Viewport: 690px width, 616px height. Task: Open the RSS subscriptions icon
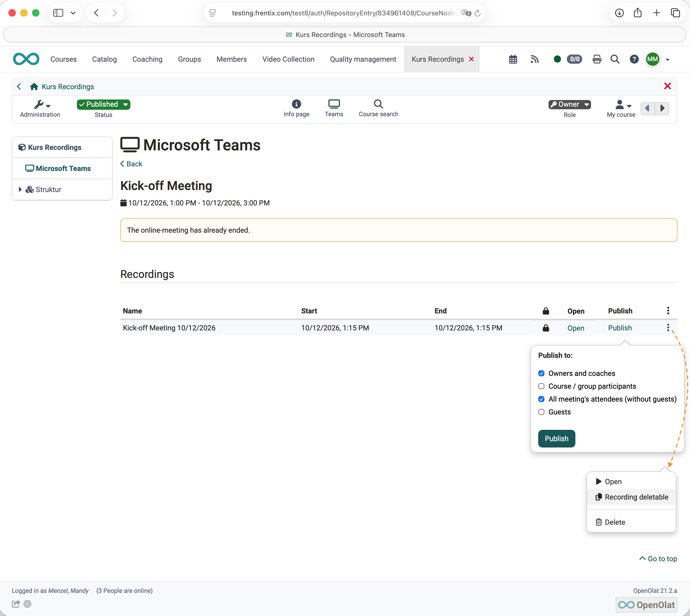(534, 59)
